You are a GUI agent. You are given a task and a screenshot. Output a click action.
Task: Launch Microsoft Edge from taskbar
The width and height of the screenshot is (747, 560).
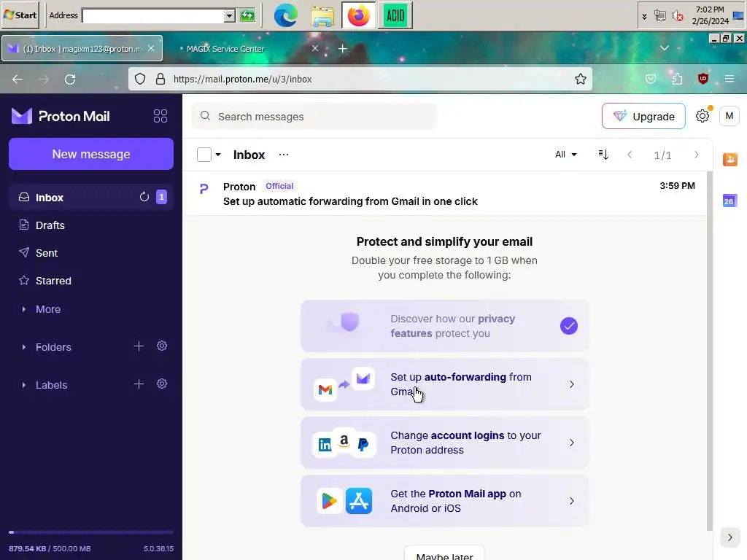point(285,15)
